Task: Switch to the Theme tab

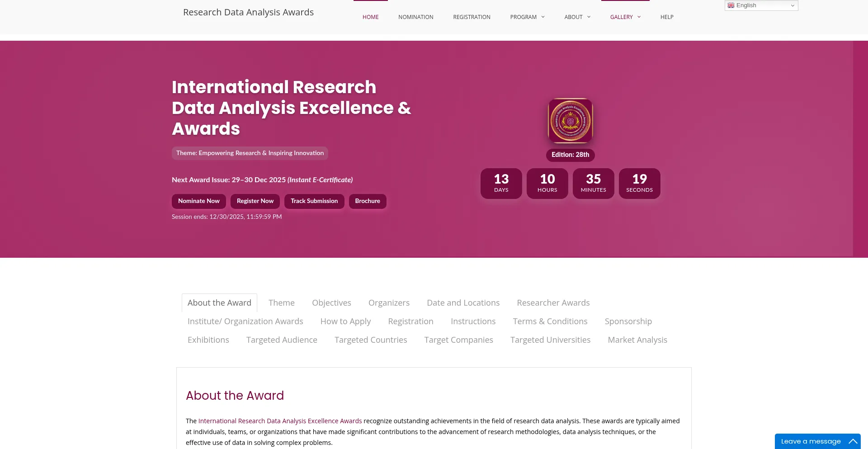Action: tap(281, 302)
